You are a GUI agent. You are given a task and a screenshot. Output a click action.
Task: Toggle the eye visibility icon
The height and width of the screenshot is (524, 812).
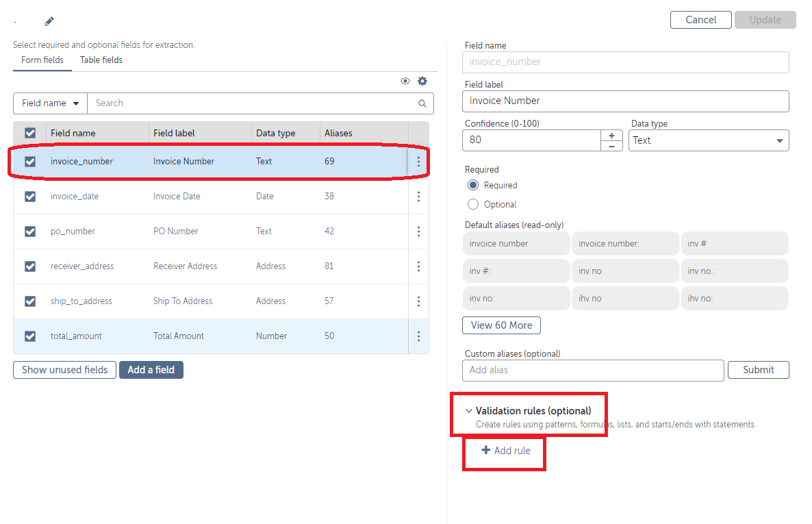(x=405, y=81)
